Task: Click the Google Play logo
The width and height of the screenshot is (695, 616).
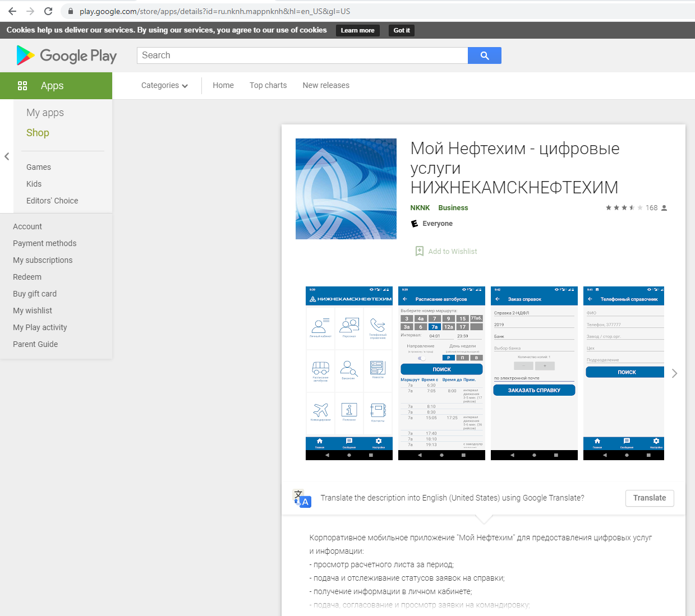Action: coord(67,55)
